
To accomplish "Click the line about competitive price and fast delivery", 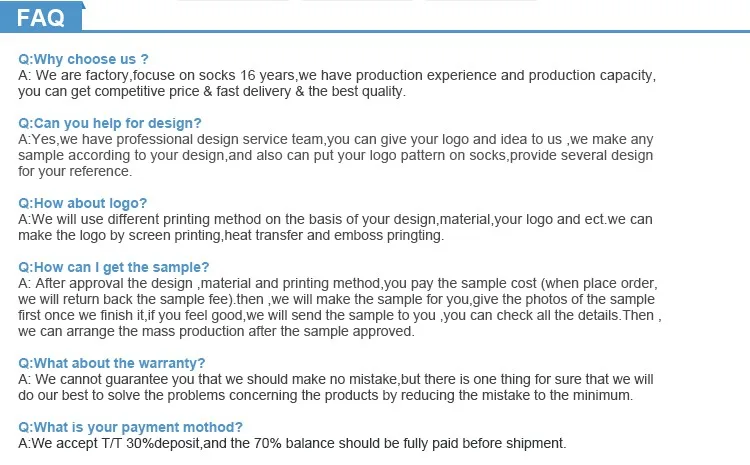I will (212, 92).
